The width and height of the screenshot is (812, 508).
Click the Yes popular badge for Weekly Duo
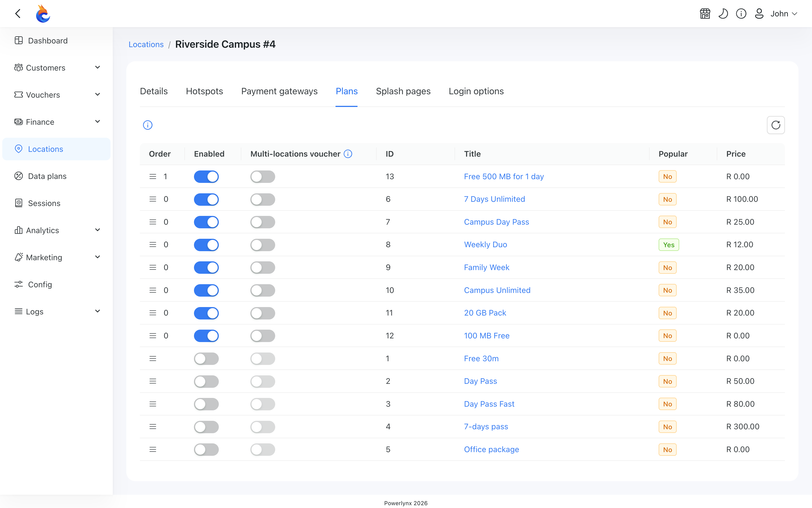click(x=669, y=245)
